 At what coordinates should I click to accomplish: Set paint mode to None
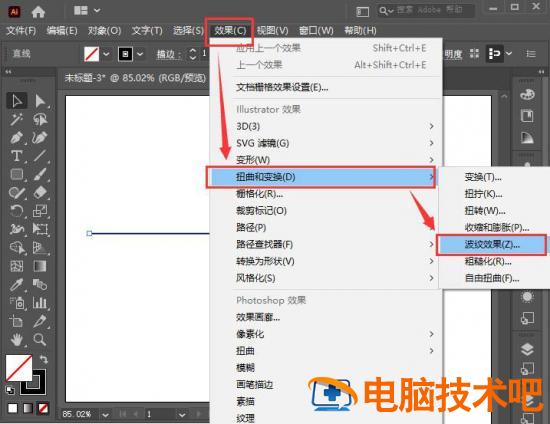(x=43, y=408)
